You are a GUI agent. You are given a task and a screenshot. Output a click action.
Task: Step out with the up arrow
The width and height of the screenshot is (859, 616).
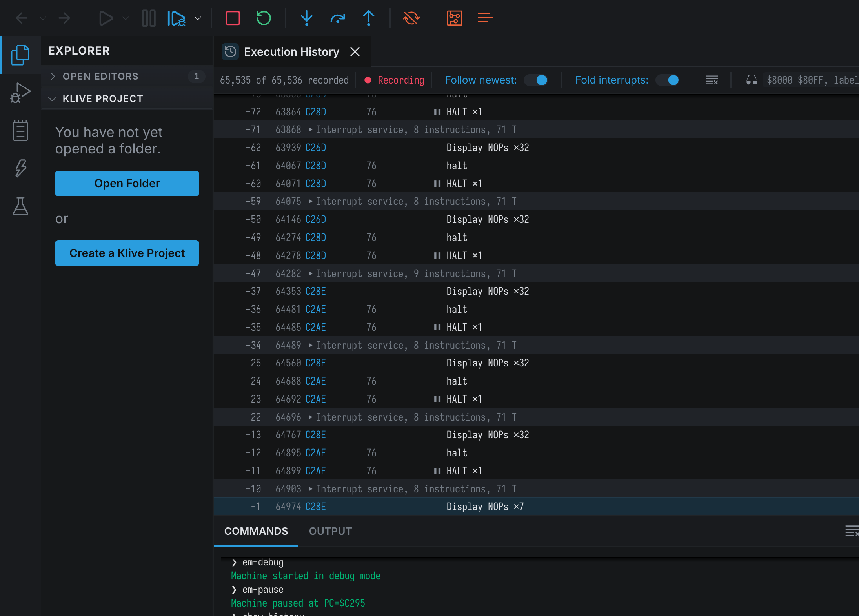pos(369,18)
